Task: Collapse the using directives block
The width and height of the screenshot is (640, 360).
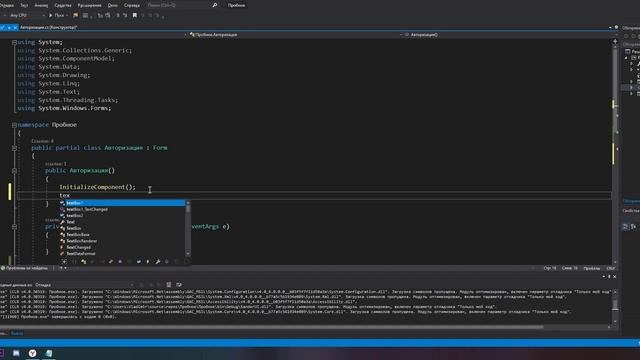Action: pyautogui.click(x=14, y=42)
